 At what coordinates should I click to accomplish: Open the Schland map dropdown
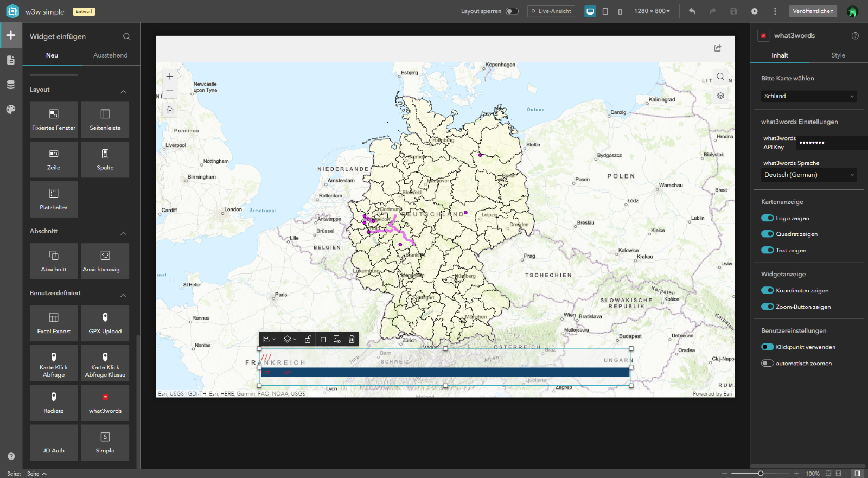(809, 96)
